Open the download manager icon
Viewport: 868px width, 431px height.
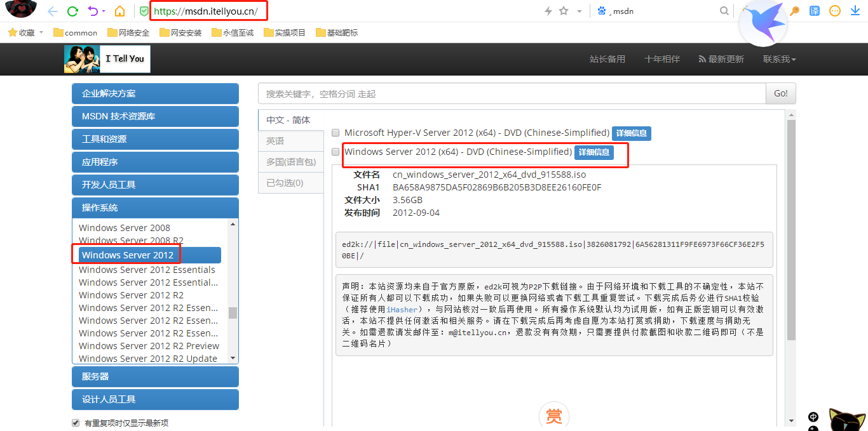[854, 11]
